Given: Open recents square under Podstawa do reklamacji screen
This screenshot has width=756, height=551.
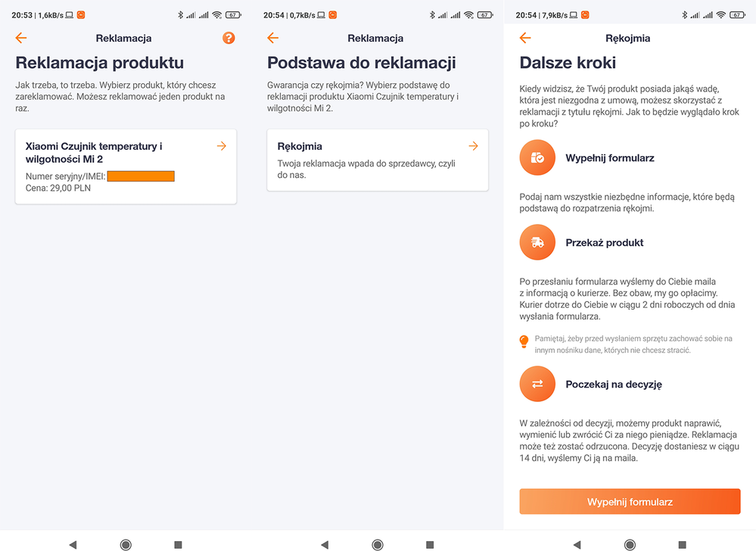Looking at the screenshot, I should click(430, 544).
